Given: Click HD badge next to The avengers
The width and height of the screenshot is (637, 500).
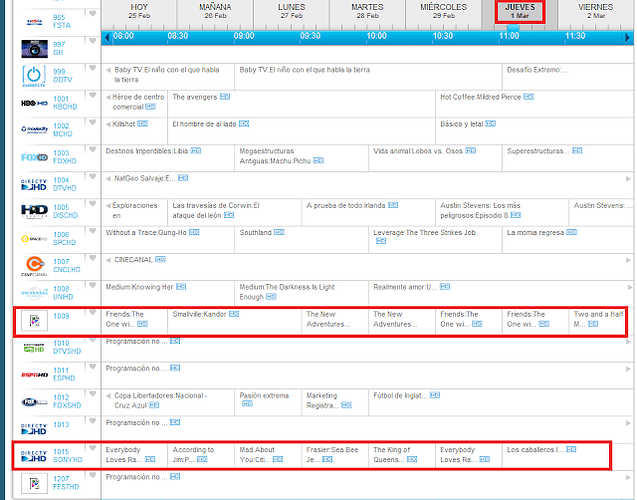Looking at the screenshot, I should pos(225,98).
